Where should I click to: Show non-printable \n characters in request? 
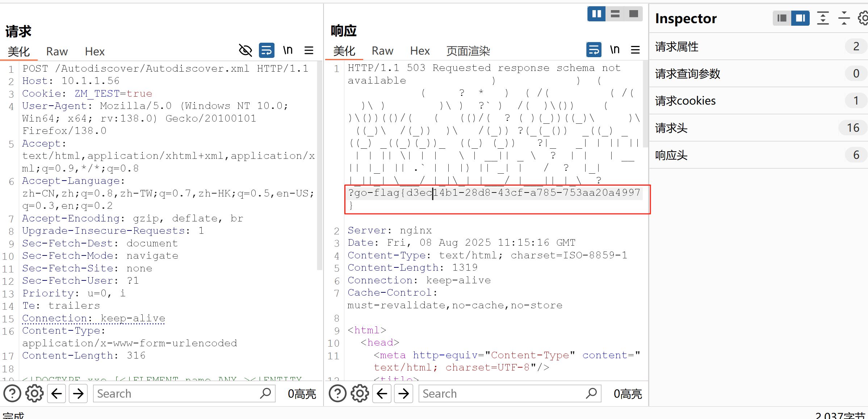[288, 50]
